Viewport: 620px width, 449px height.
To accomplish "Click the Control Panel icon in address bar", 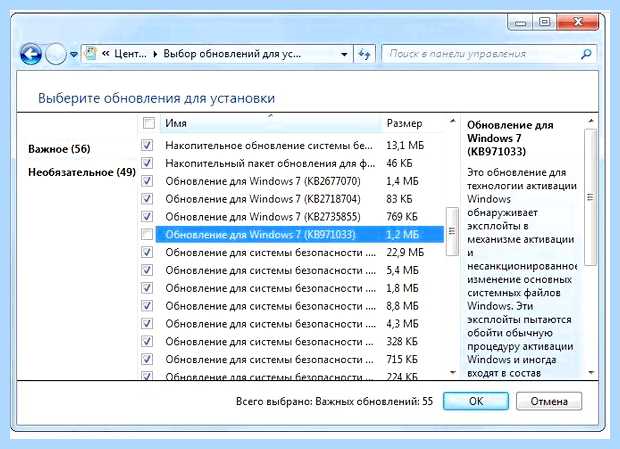I will (x=91, y=53).
